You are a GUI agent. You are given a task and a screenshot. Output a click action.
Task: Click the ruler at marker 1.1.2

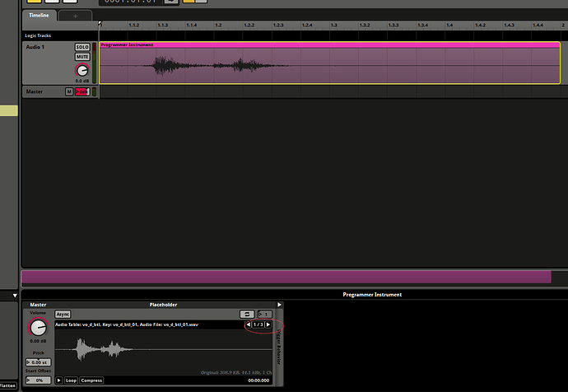pos(134,25)
